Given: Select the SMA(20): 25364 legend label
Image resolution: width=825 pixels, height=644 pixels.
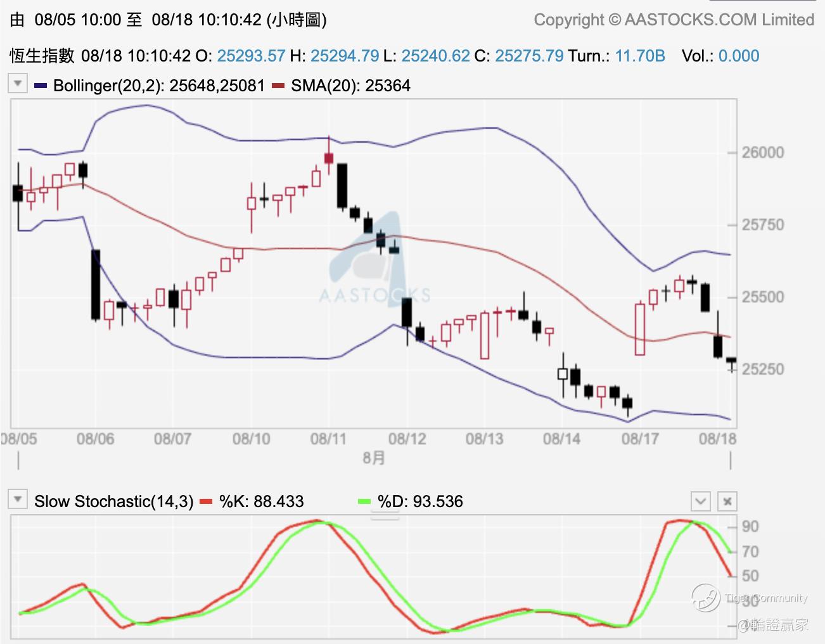Looking at the screenshot, I should click(350, 86).
